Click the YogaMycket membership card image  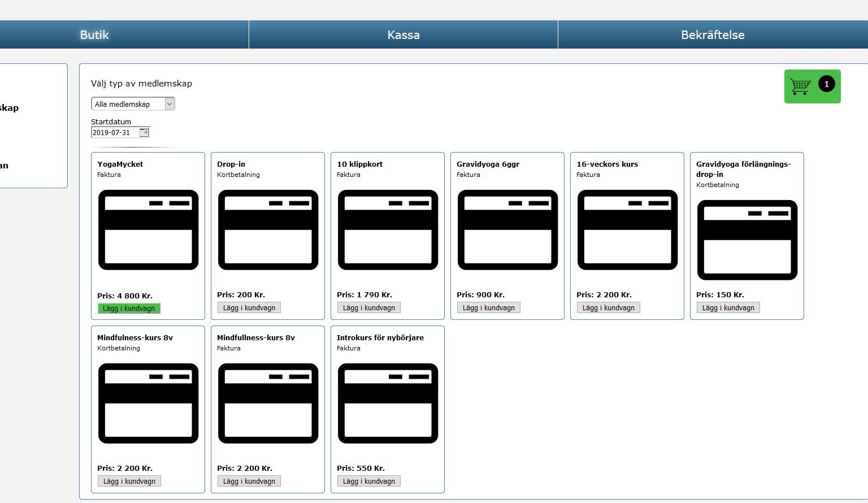[148, 230]
